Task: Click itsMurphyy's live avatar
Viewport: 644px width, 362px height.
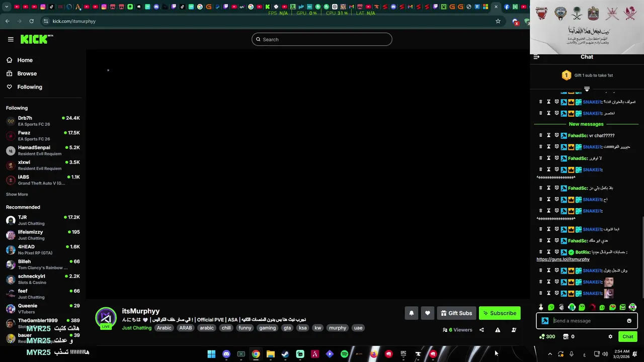Action: click(106, 318)
